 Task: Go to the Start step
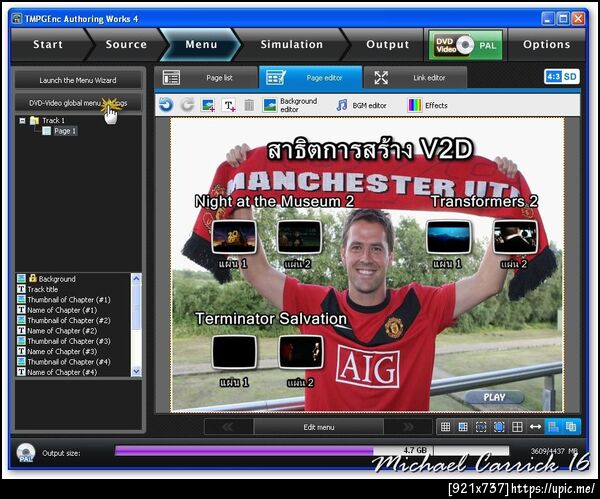48,44
